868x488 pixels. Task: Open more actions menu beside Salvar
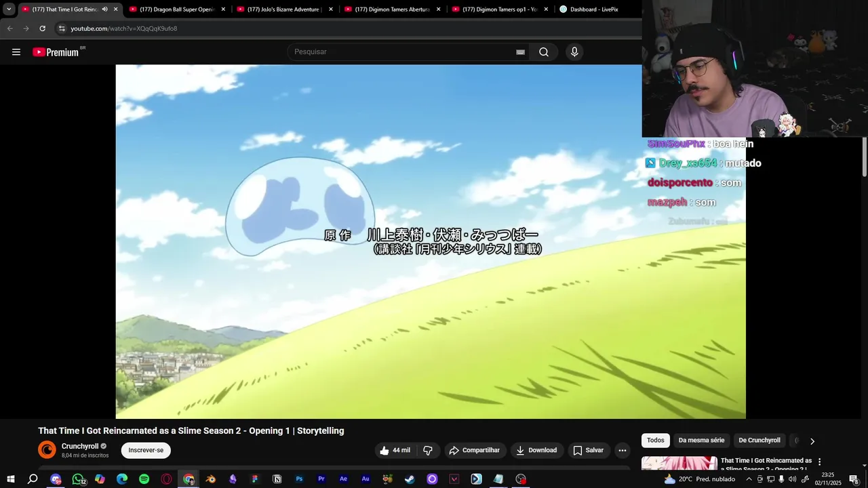tap(622, 450)
